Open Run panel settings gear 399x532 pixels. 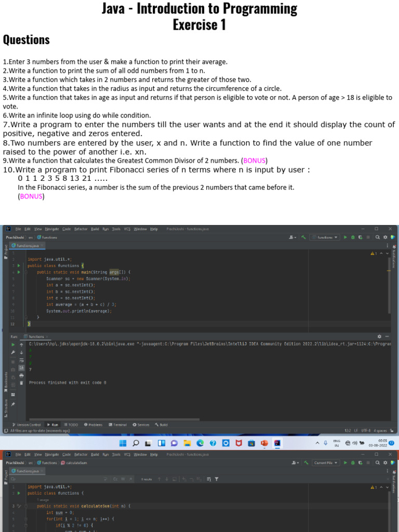click(379, 336)
